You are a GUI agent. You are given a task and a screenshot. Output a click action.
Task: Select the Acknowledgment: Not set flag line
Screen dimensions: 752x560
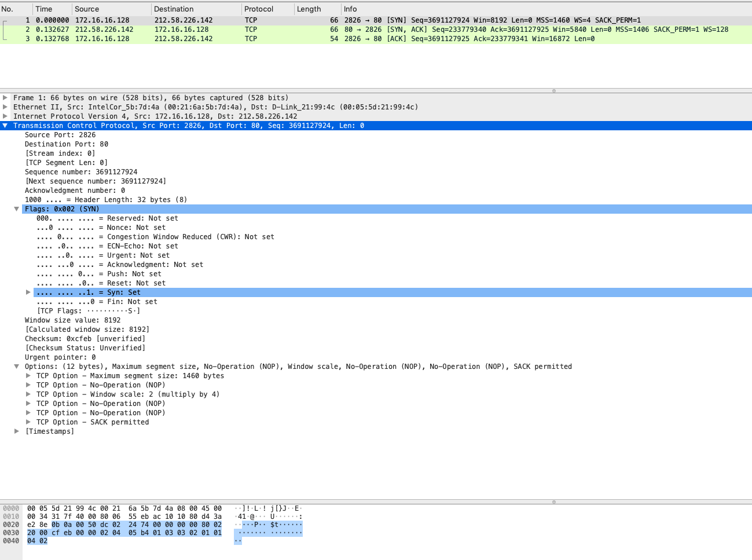pyautogui.click(x=120, y=265)
